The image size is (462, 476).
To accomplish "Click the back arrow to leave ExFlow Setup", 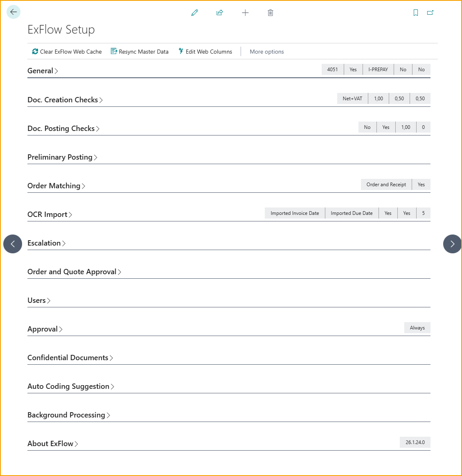I will 13,12.
